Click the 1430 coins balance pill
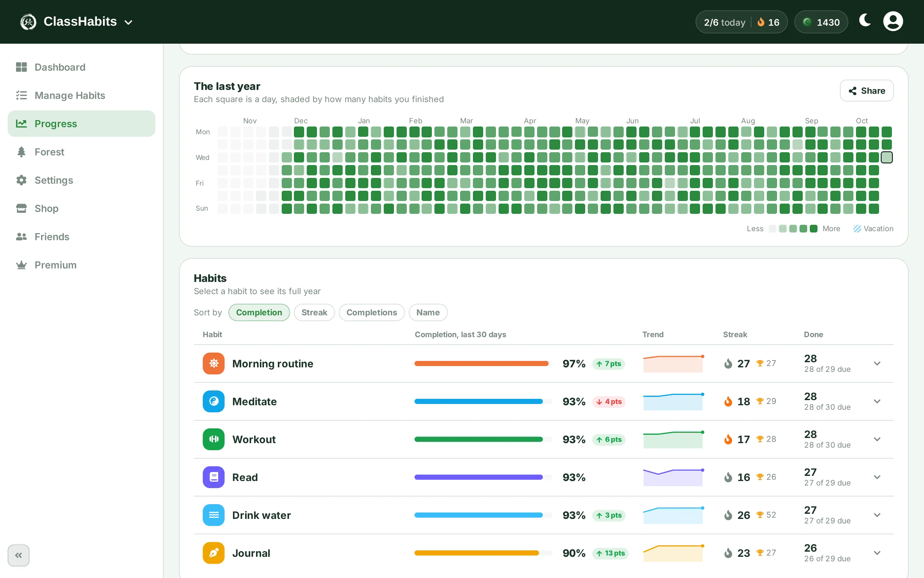 click(821, 22)
